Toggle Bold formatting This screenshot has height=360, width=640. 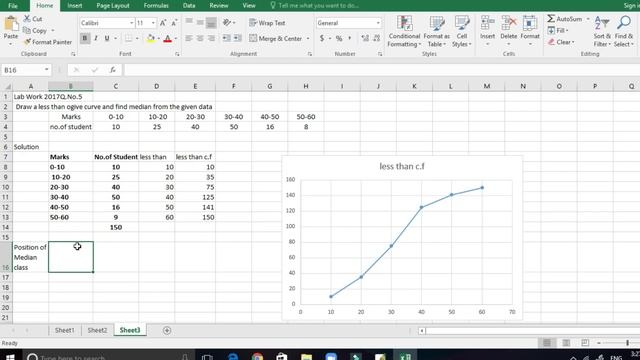[85, 38]
